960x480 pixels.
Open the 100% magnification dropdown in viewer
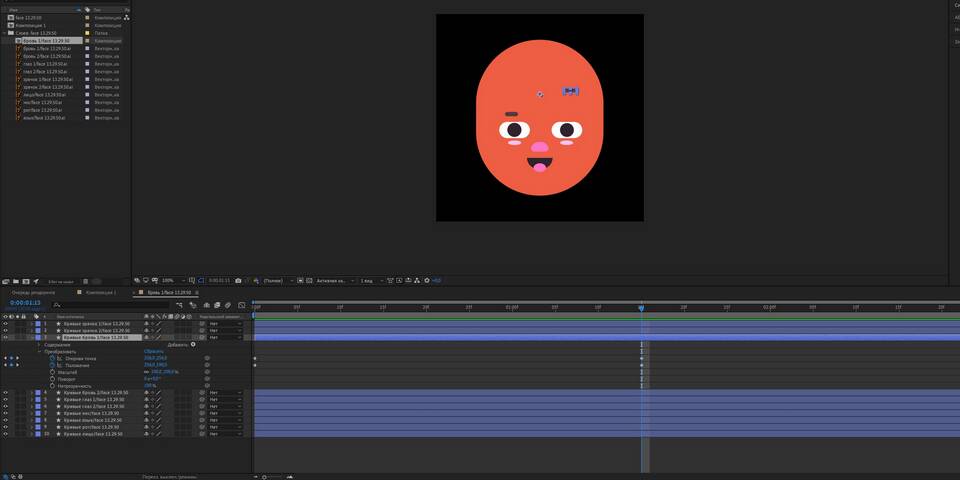pos(172,280)
